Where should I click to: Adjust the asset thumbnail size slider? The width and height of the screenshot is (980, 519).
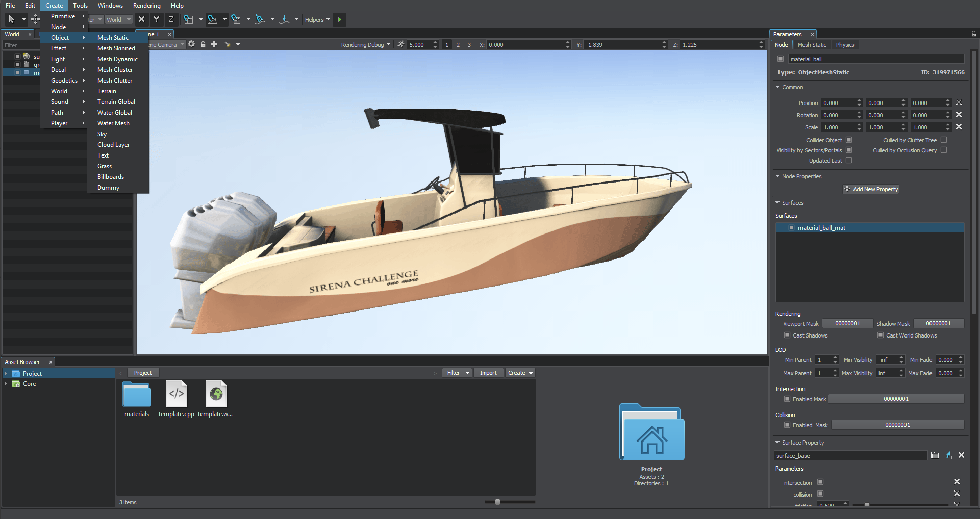[497, 502]
